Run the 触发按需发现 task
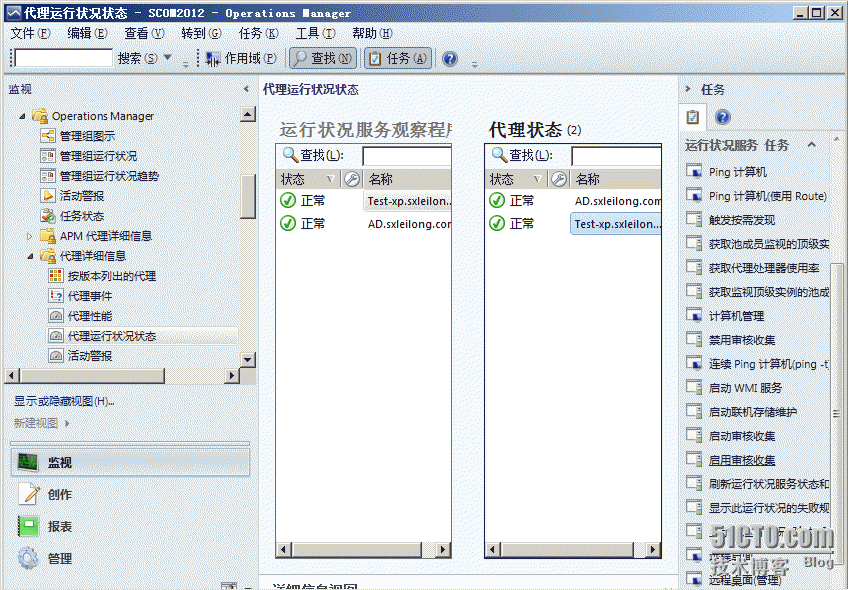 pos(741,220)
